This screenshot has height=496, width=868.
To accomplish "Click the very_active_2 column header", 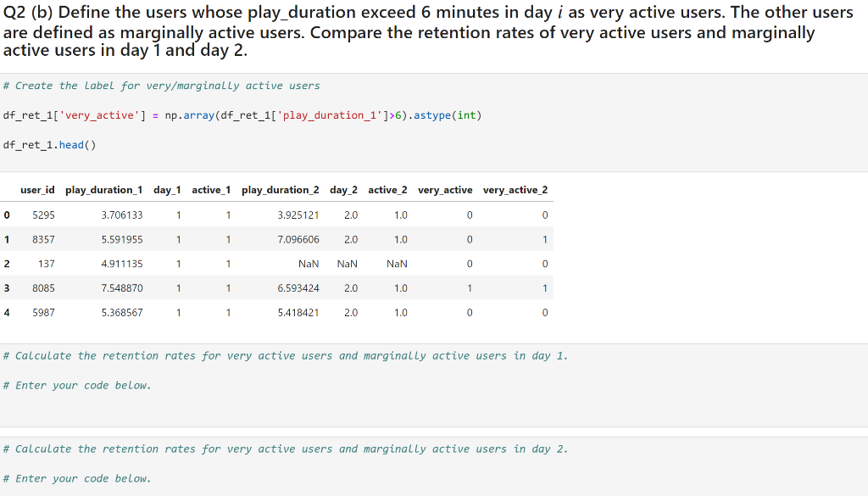I will 515,189.
